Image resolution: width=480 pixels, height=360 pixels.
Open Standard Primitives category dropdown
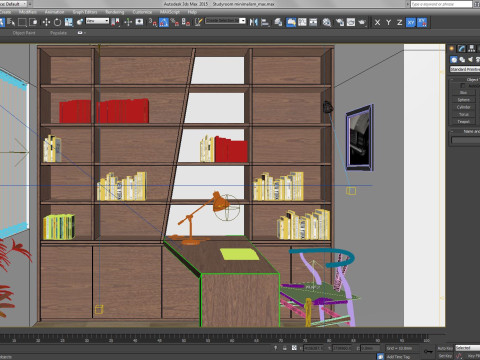465,69
